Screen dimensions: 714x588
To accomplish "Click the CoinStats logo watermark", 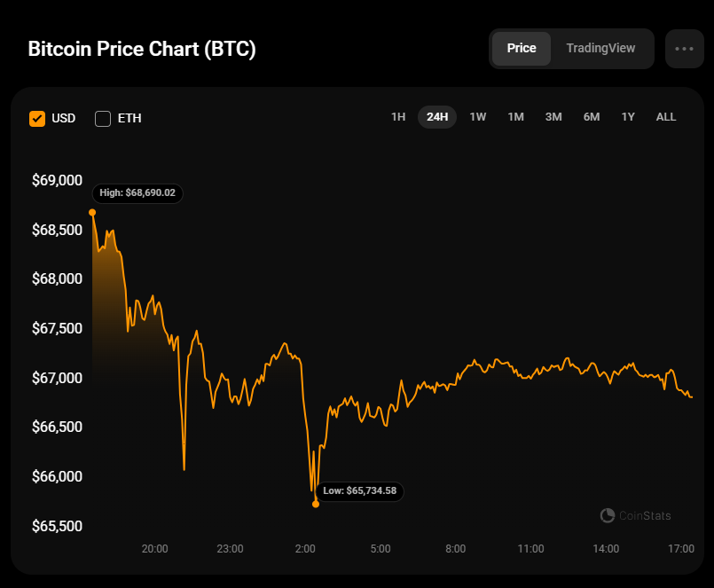I will pos(635,515).
